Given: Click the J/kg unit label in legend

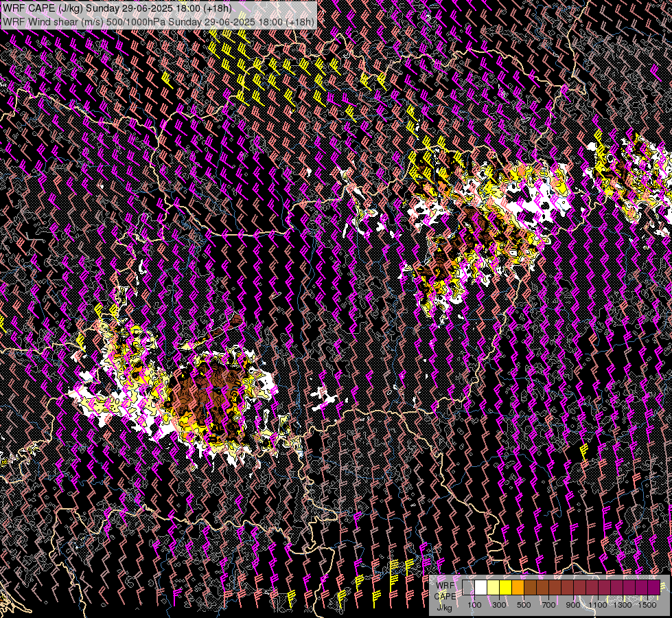Looking at the screenshot, I should (444, 608).
